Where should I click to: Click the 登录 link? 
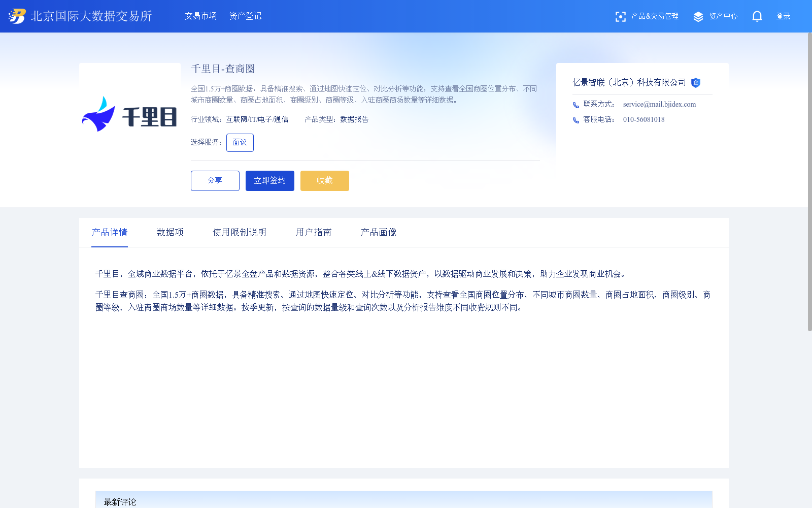783,16
